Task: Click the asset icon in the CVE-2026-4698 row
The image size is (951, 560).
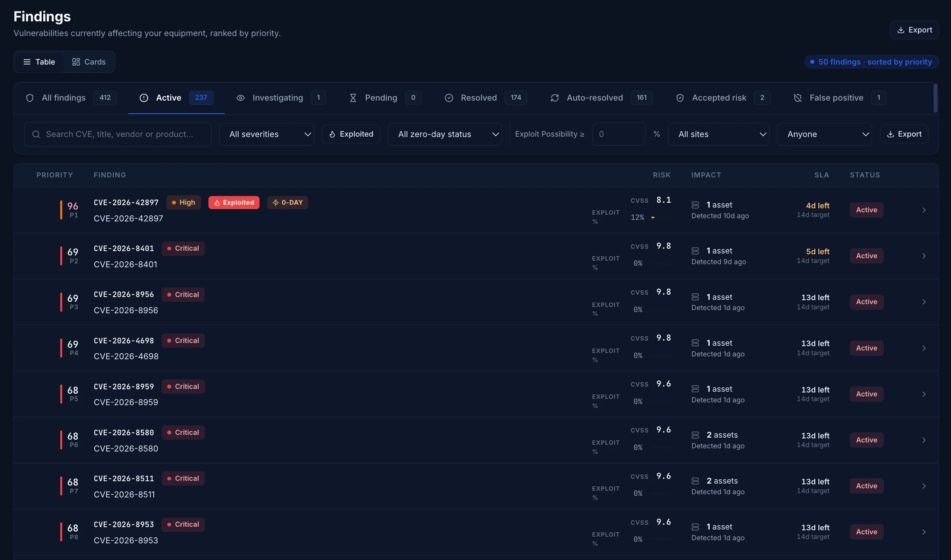Action: [695, 343]
